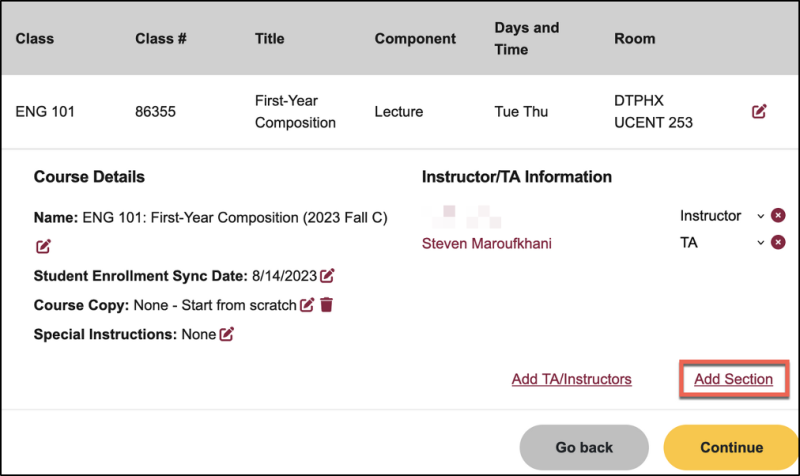This screenshot has height=476, width=800.
Task: Edit the Student Enrollment Sync Date
Action: [x=327, y=275]
